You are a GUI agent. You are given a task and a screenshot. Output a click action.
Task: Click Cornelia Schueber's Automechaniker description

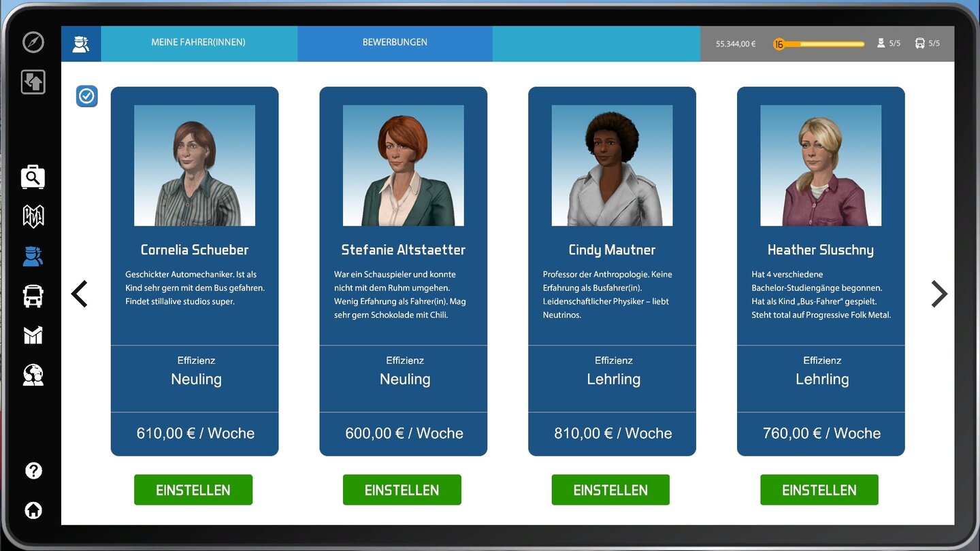click(195, 288)
